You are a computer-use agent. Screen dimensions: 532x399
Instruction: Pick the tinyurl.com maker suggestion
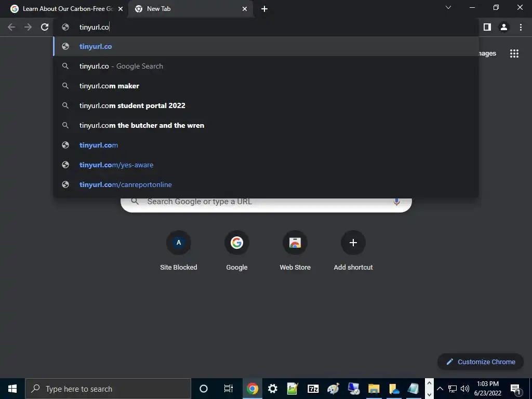266,86
